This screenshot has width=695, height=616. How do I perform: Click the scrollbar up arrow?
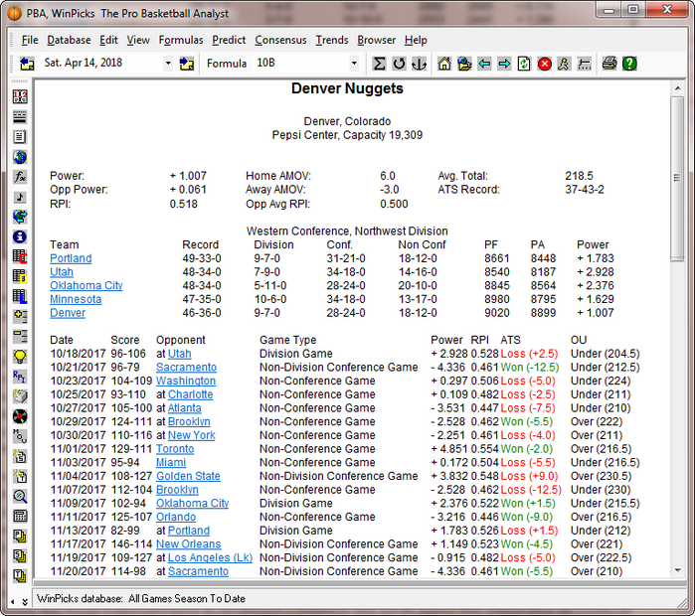tap(677, 88)
